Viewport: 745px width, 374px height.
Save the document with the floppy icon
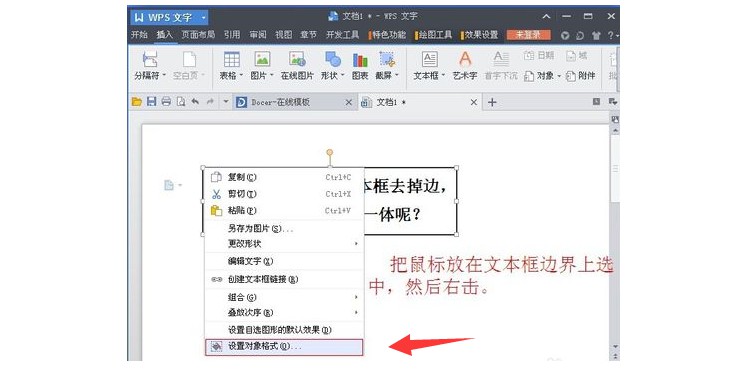pos(152,102)
